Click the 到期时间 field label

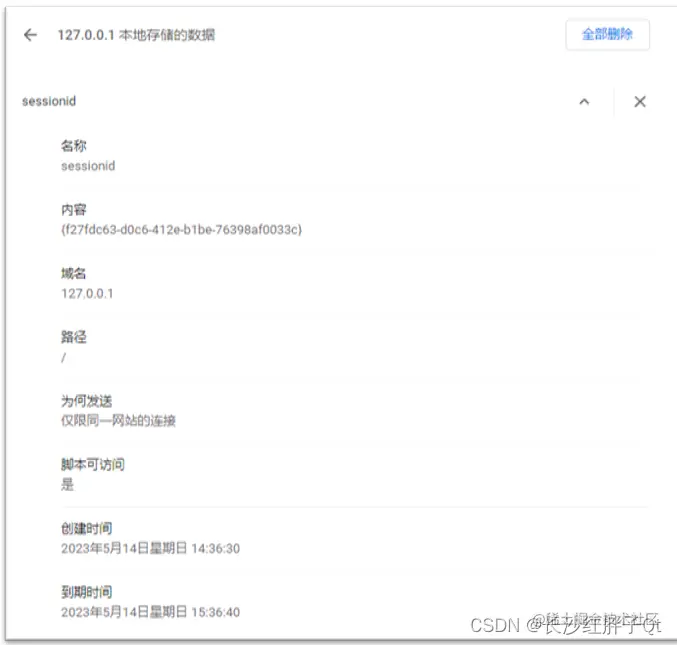pos(86,592)
